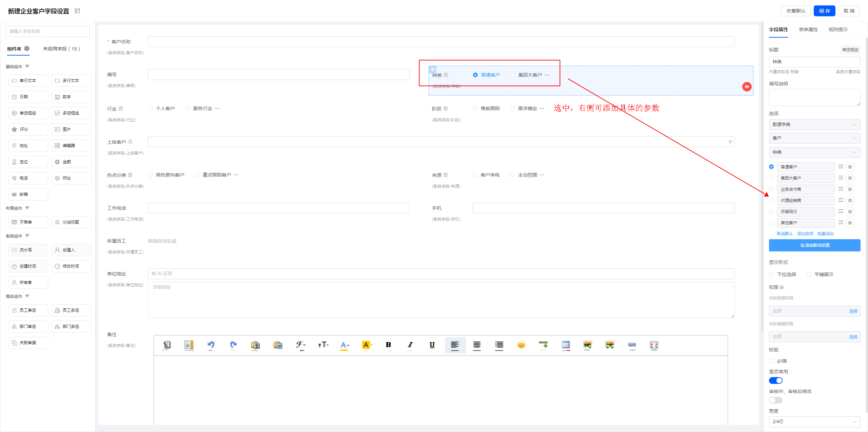Open settings gear for 普通客户 option
The image size is (868, 432).
click(850, 167)
